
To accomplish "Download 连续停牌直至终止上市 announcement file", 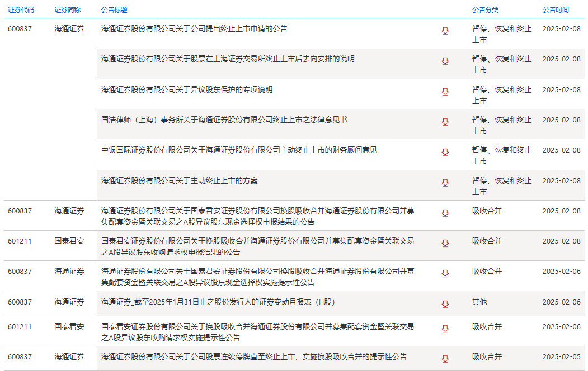I will (x=445, y=359).
